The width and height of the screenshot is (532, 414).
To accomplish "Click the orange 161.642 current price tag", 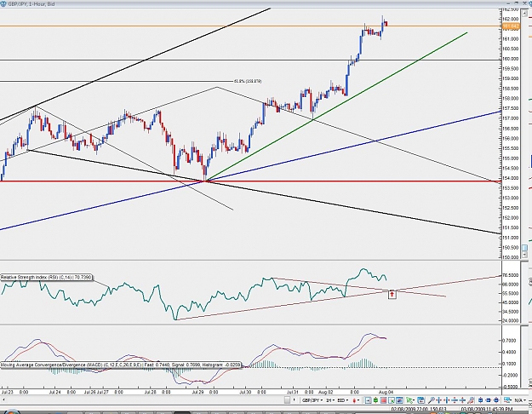I will point(510,26).
